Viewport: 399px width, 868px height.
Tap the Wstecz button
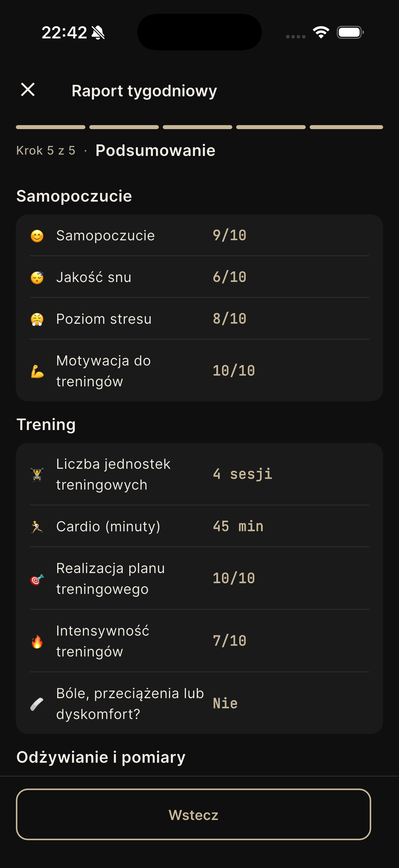pyautogui.click(x=193, y=814)
